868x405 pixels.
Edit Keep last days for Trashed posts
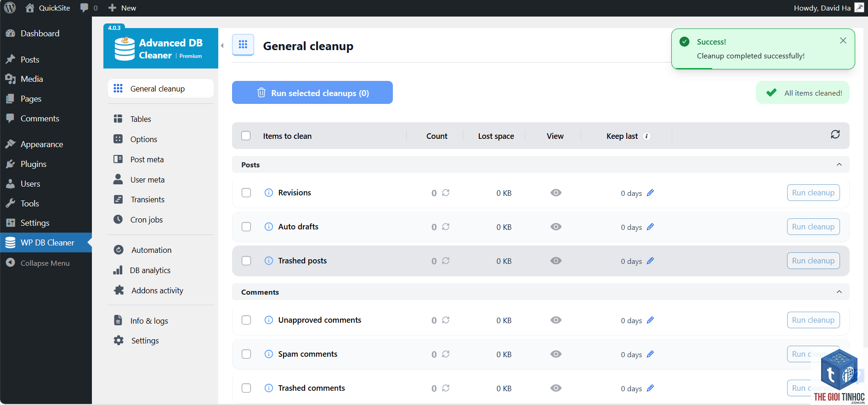tap(650, 261)
